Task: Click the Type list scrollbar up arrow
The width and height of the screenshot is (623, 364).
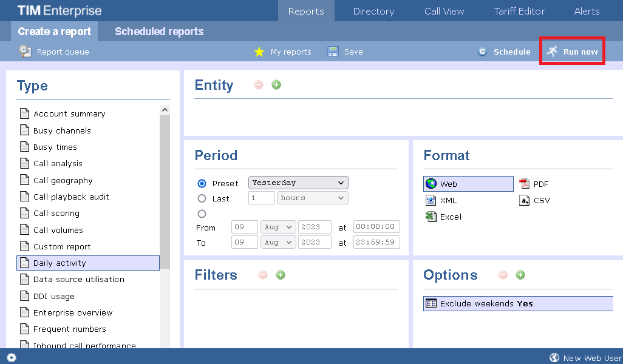Action: tap(165, 110)
